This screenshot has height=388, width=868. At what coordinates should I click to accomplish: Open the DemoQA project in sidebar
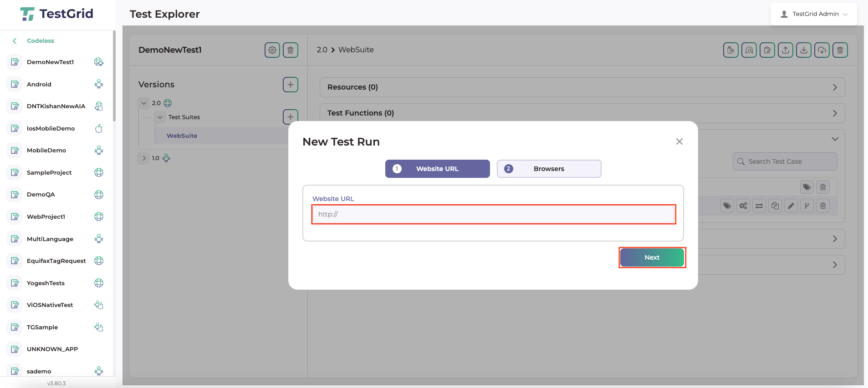41,195
